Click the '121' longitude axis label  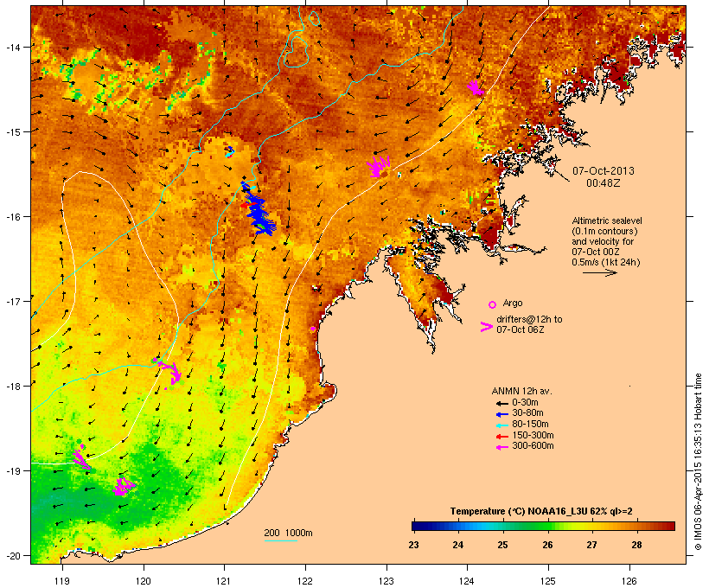(224, 581)
